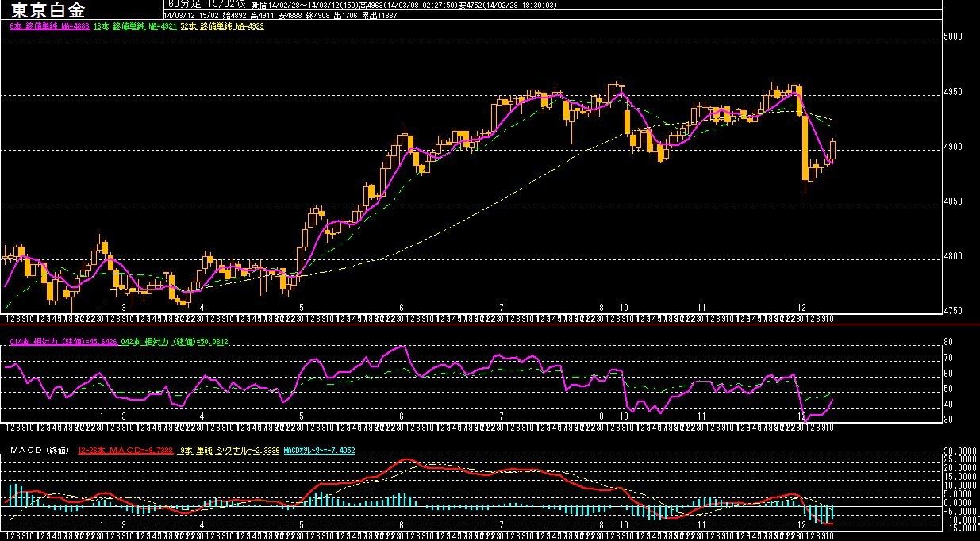The height and width of the screenshot is (541, 980).
Task: Select the MACDオシレーター legend
Action: (x=319, y=451)
